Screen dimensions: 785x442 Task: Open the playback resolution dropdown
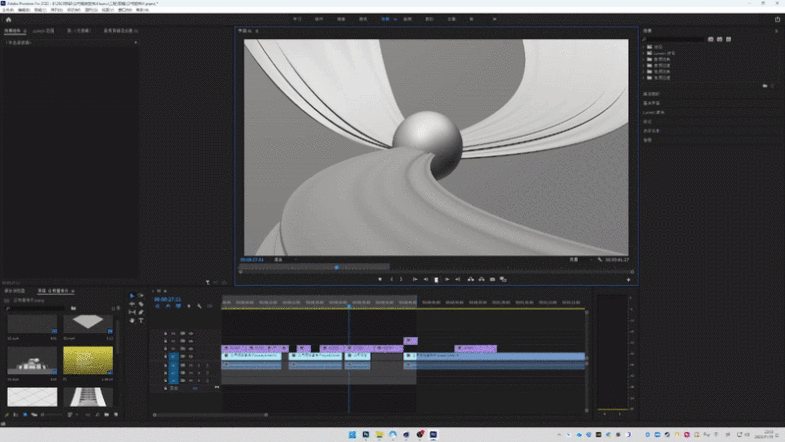[576, 260]
